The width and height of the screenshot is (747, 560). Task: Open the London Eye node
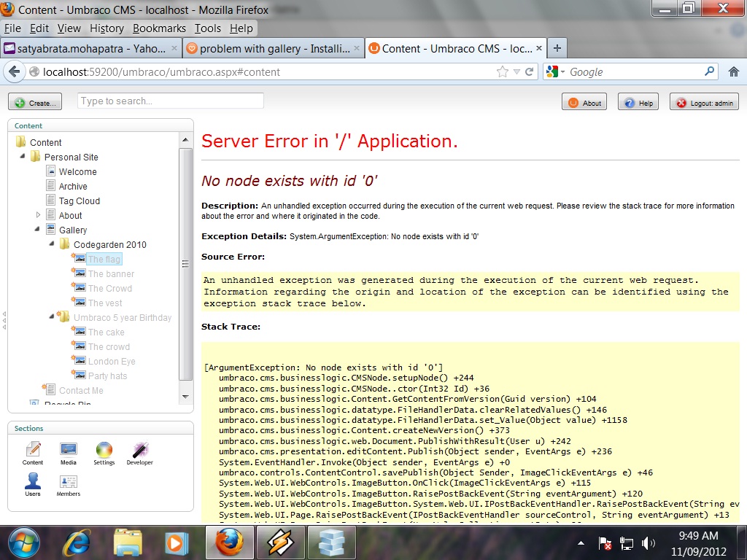112,362
